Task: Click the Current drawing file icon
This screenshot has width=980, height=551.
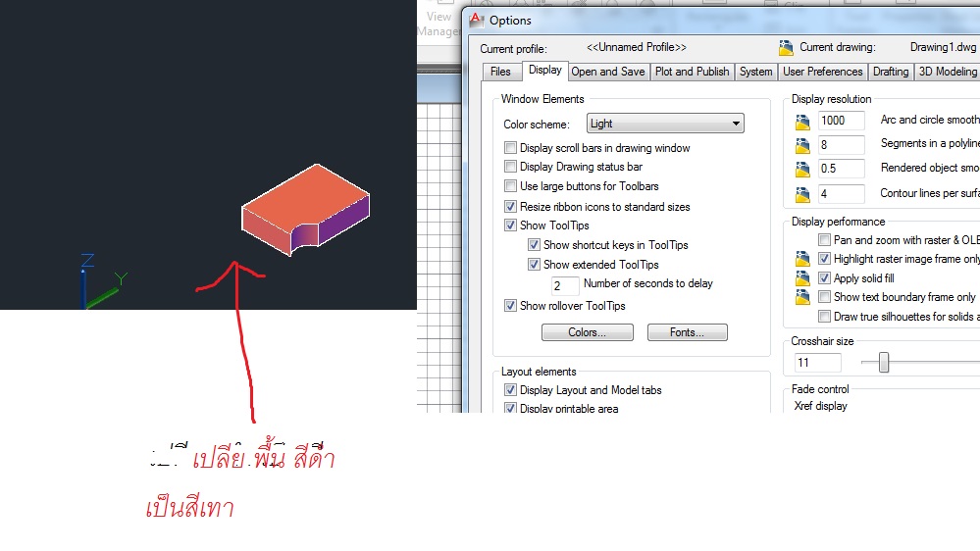Action: click(x=786, y=47)
